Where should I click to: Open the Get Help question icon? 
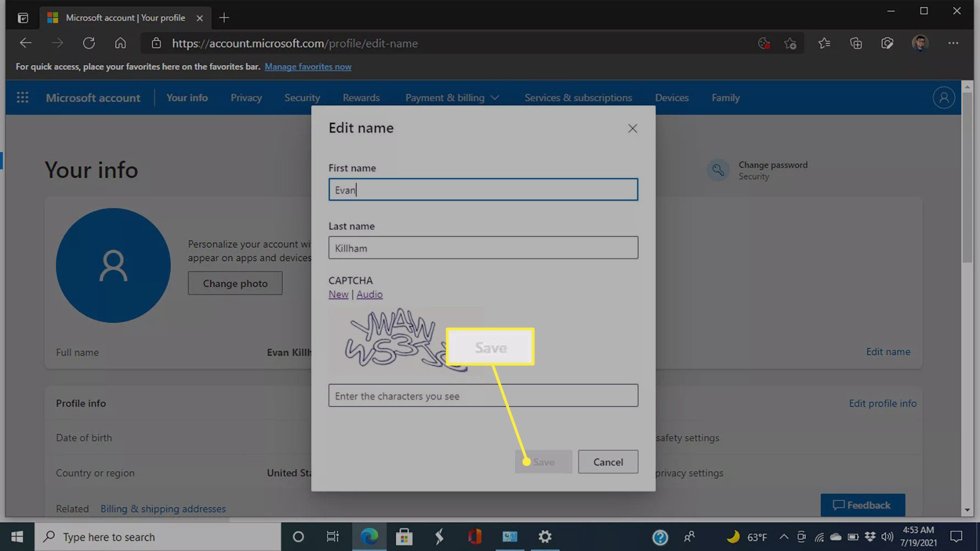(660, 537)
